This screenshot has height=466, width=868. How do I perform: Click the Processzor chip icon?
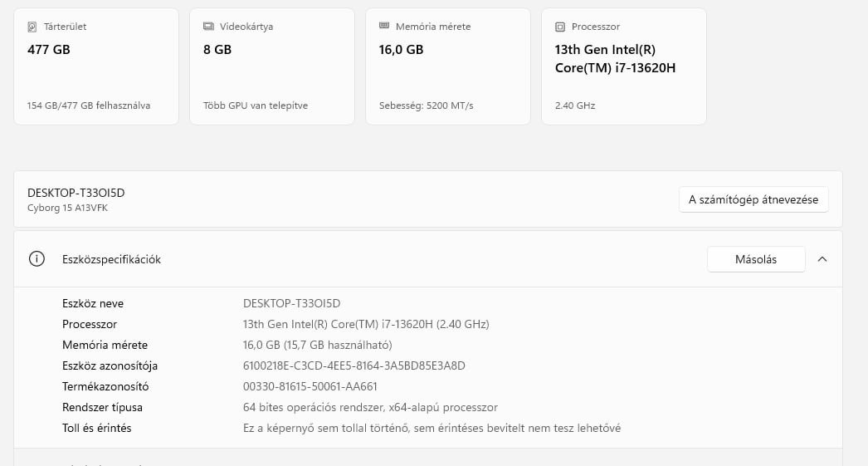click(560, 27)
